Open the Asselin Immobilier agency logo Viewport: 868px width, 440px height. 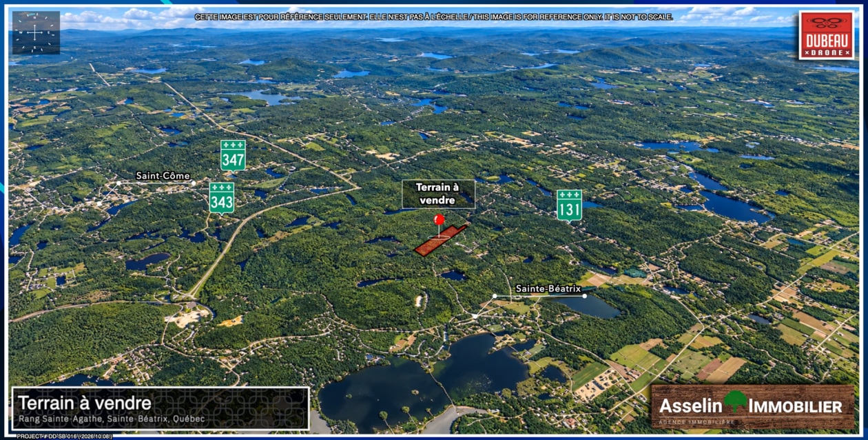[x=753, y=407]
